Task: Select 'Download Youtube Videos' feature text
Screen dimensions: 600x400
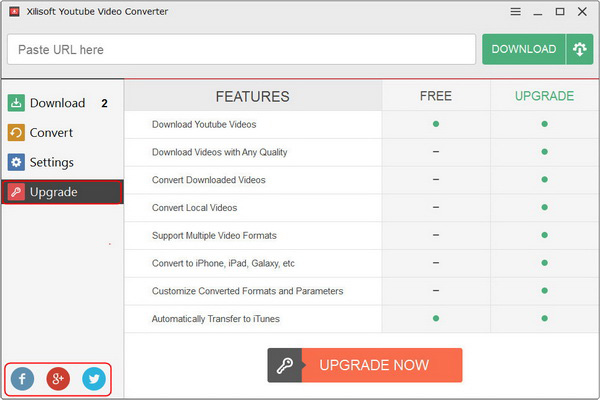Action: pyautogui.click(x=204, y=124)
